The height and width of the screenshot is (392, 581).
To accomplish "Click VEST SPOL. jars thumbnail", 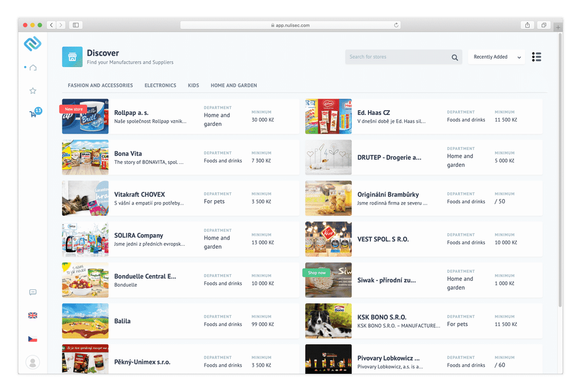I will 328,239.
